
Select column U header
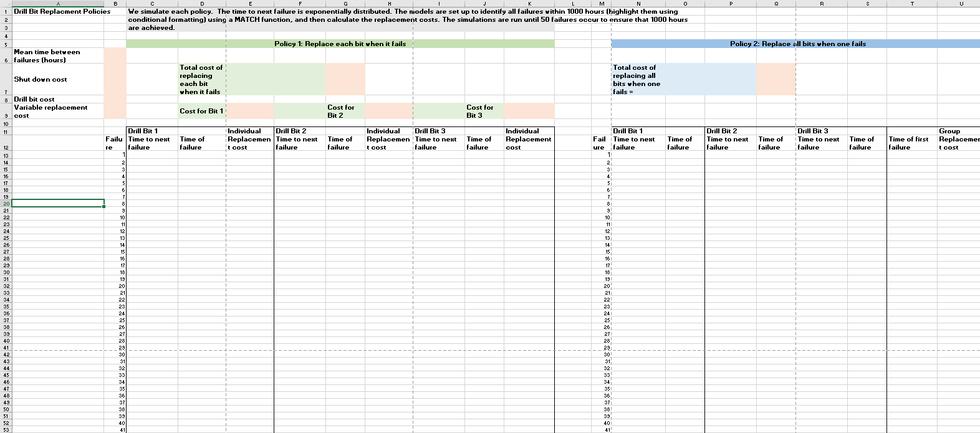point(959,4)
